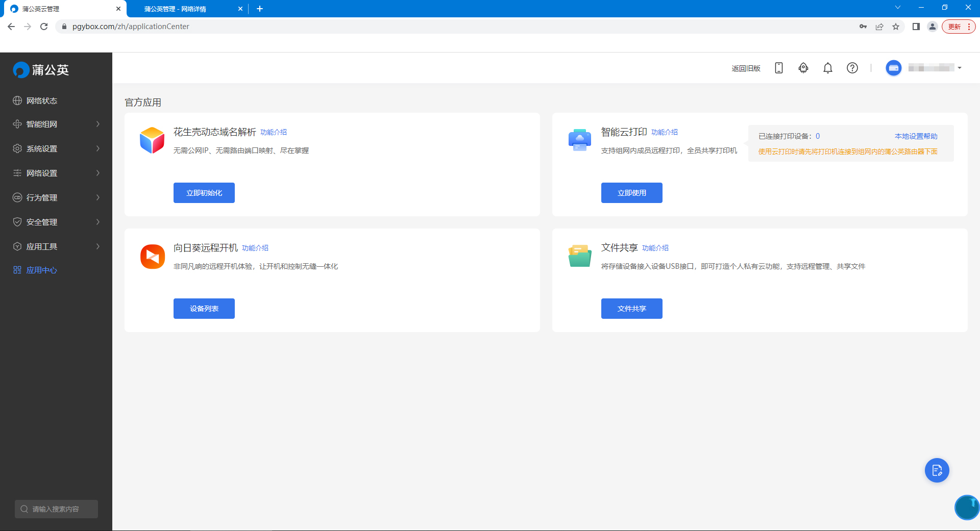Click the 向日葵远程开机 app icon
The image size is (980, 531).
tap(152, 256)
